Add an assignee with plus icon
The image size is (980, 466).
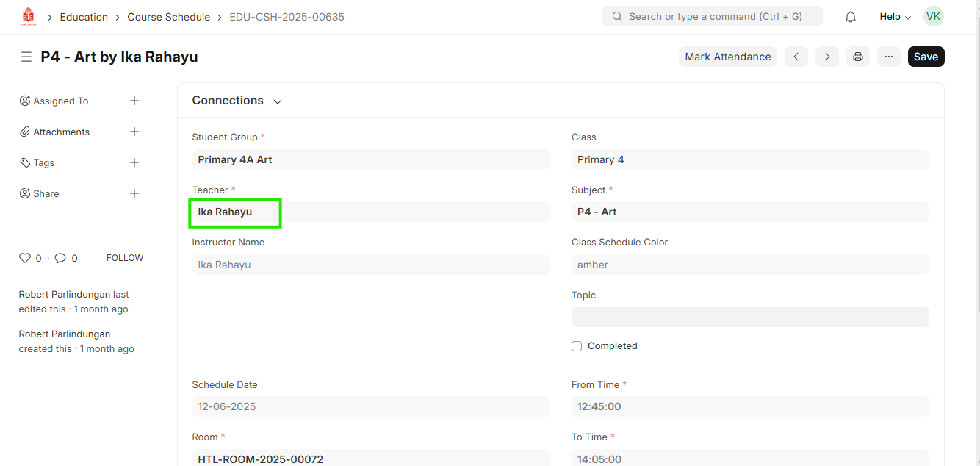point(134,101)
